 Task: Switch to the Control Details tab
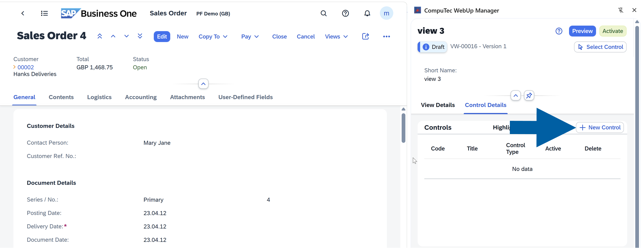485,105
